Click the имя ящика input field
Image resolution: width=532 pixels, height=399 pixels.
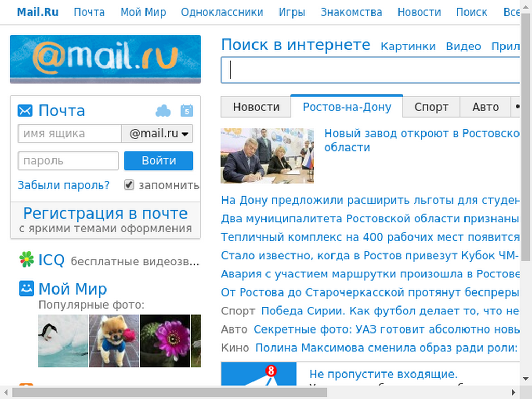tap(70, 134)
